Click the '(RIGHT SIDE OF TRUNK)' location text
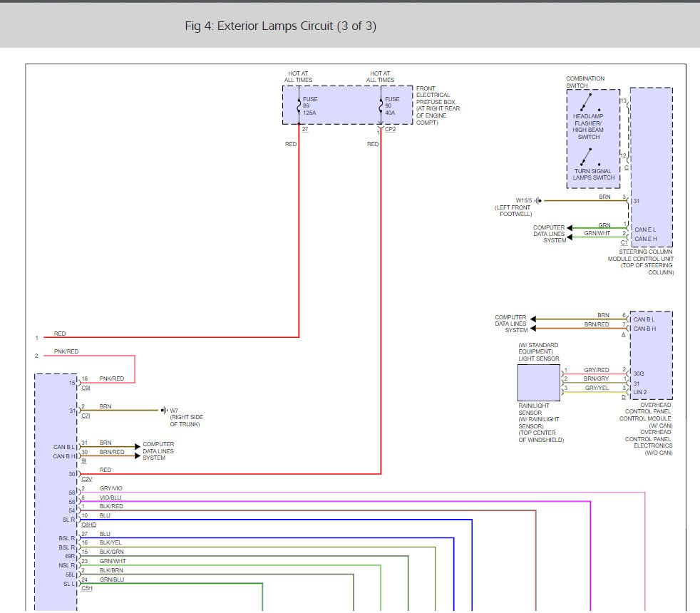Screen dimensions: 700x613 pos(186,421)
